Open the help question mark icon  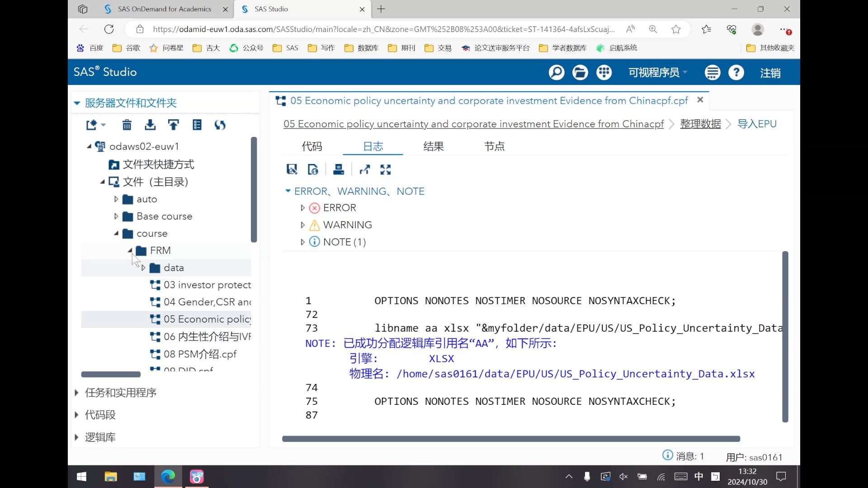[736, 72]
